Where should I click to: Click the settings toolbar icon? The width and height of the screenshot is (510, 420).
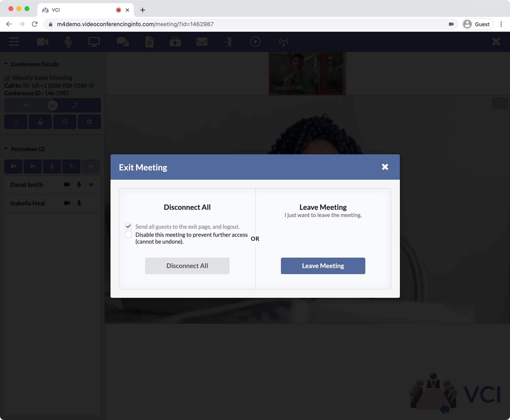click(89, 122)
